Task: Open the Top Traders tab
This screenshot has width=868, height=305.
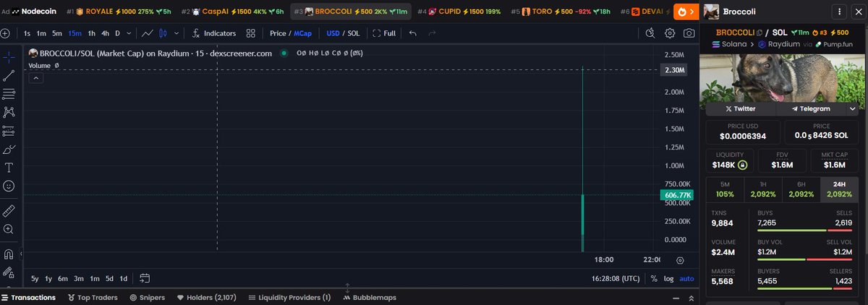Action: click(93, 297)
